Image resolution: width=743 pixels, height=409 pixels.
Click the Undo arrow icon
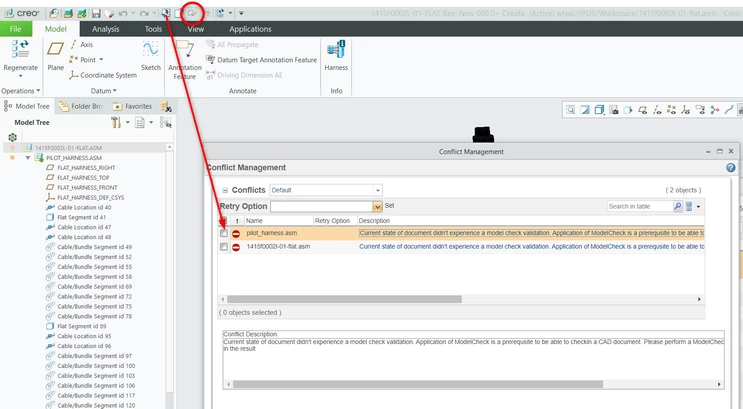click(x=124, y=13)
